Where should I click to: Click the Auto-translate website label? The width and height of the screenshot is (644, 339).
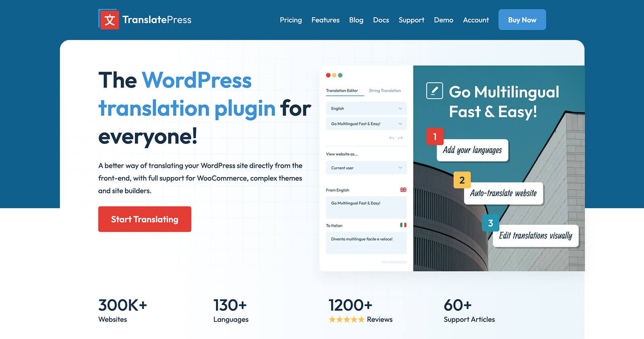point(503,193)
